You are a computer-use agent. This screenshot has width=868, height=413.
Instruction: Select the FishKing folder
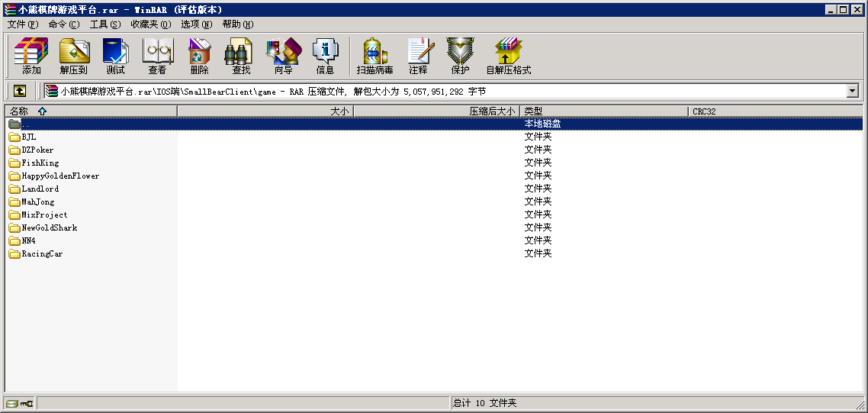tap(40, 163)
